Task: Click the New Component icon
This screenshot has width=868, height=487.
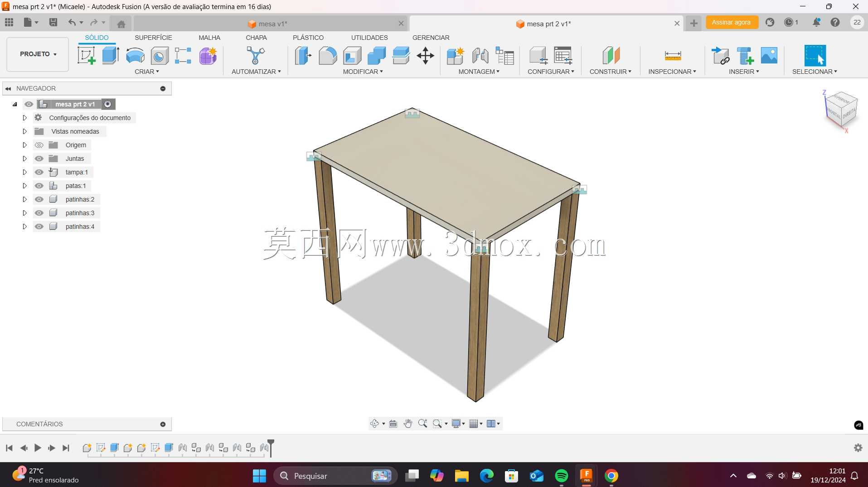Action: click(x=455, y=56)
